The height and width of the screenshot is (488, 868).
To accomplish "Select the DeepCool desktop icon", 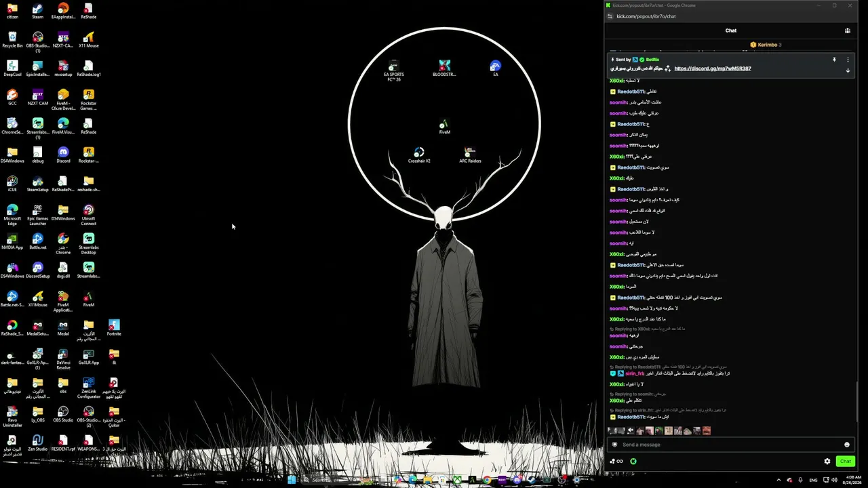I will pyautogui.click(x=12, y=69).
